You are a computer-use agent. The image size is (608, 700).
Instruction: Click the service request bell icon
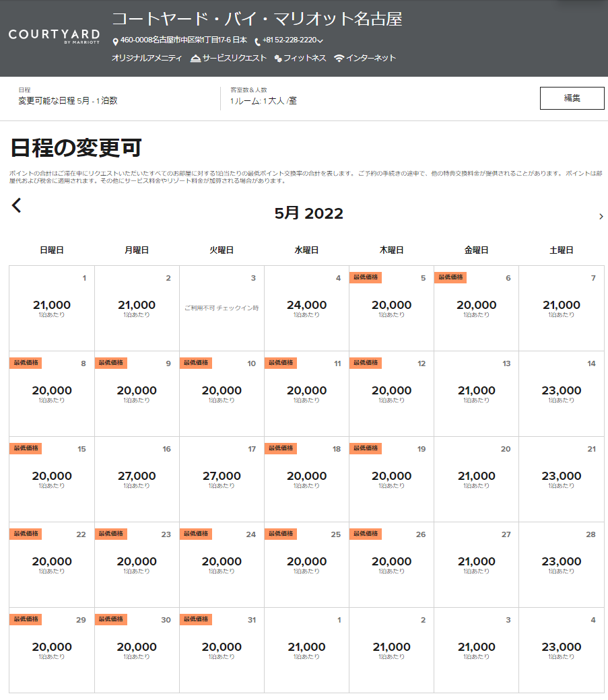click(195, 59)
